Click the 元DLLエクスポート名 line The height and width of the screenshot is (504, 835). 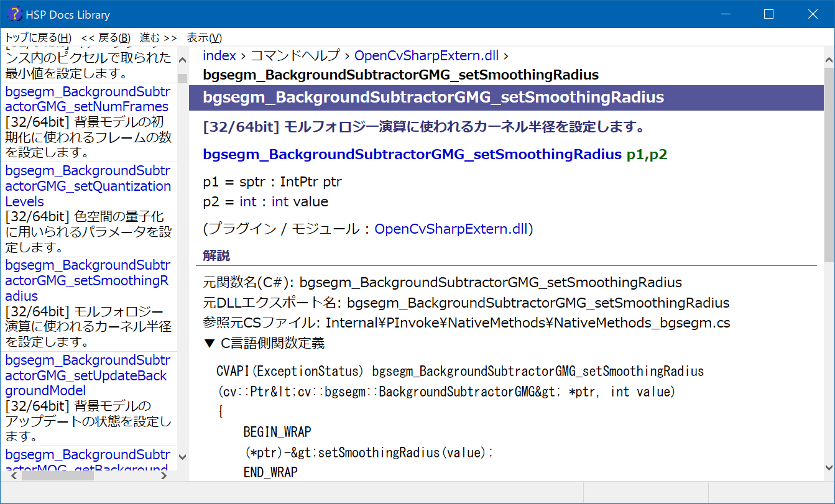[466, 303]
